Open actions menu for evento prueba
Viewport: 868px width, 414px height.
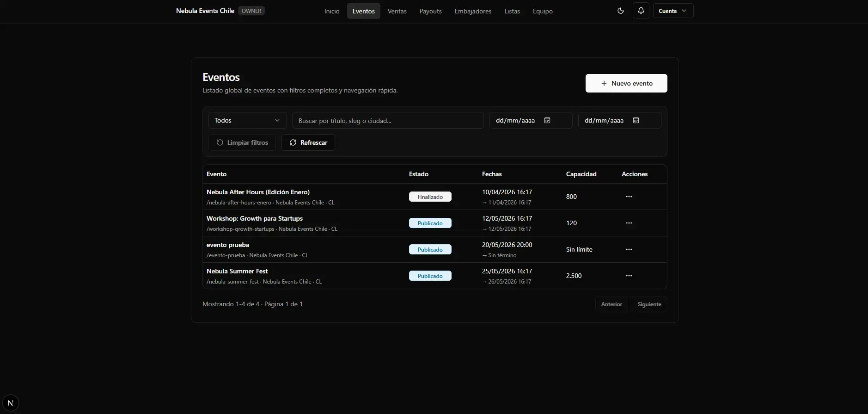pos(629,249)
